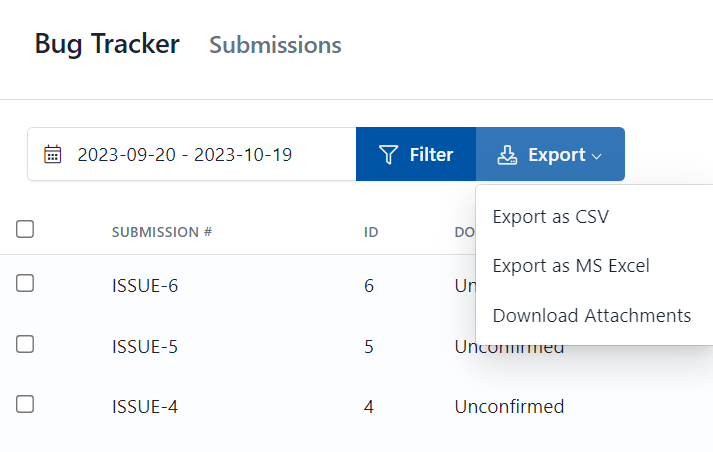Click the download icon on Export button
The height and width of the screenshot is (452, 713).
[507, 155]
